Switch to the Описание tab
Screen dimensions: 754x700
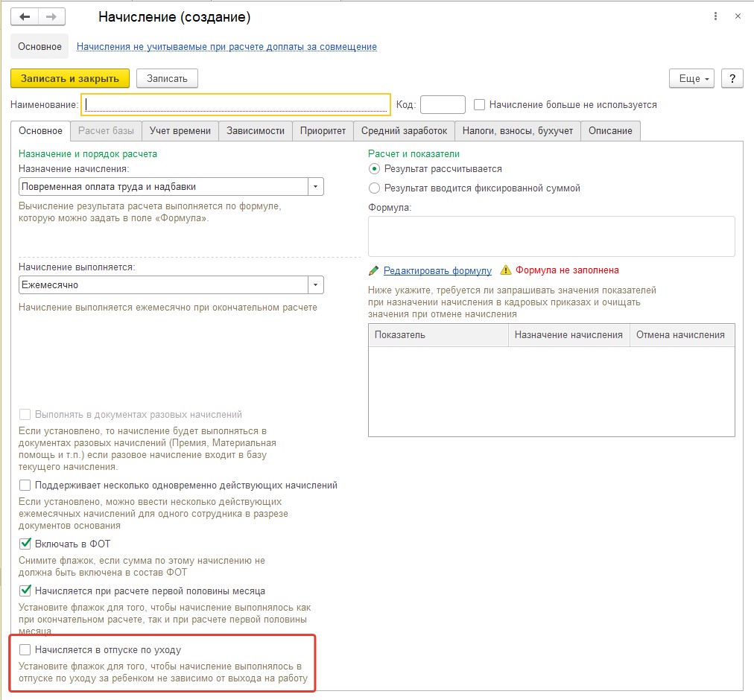pyautogui.click(x=610, y=131)
